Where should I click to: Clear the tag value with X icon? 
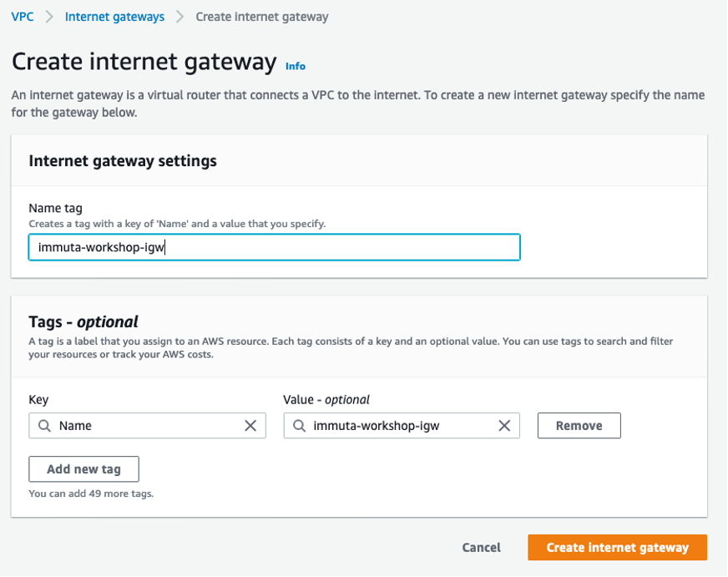pyautogui.click(x=504, y=426)
